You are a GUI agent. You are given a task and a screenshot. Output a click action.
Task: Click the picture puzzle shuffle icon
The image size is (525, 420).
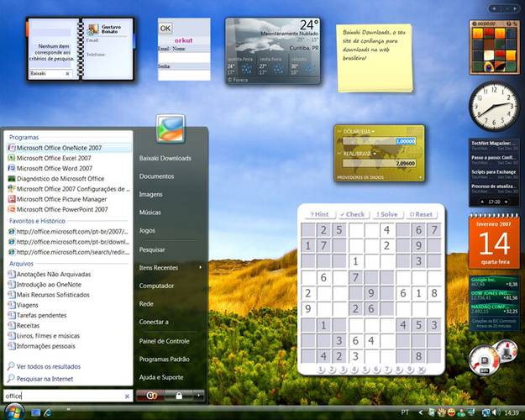click(x=515, y=24)
